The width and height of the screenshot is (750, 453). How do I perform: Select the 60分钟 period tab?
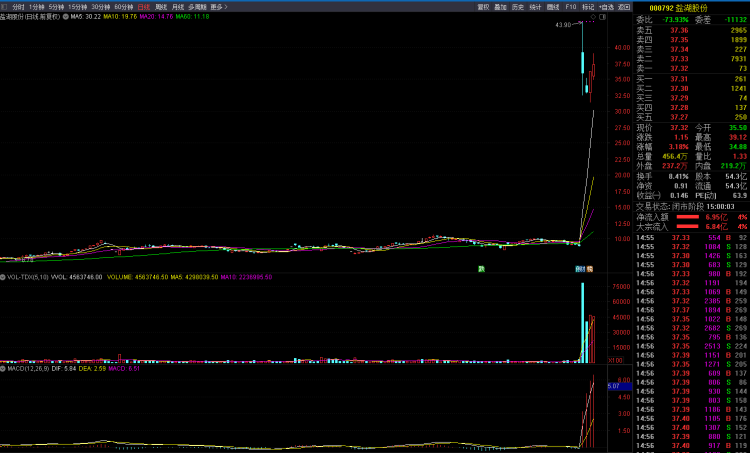point(124,7)
